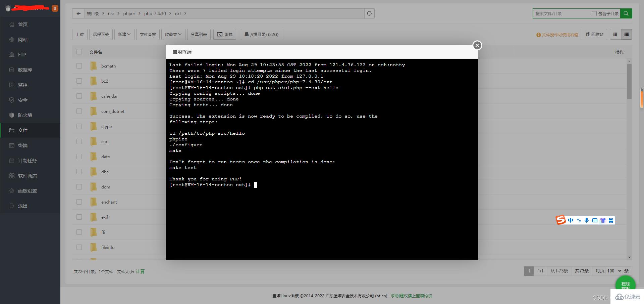Open the date folder icon
This screenshot has height=304, width=644.
(94, 157)
